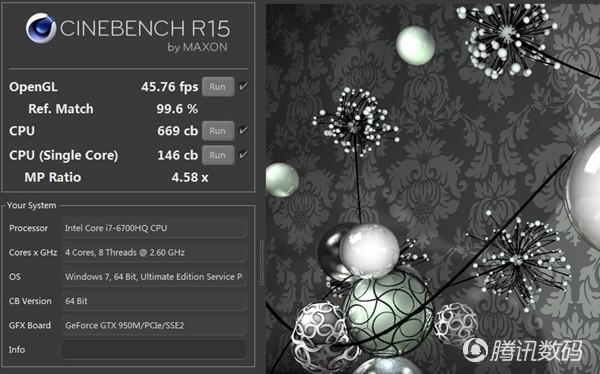This screenshot has height=374, width=600.
Task: Click the Processor field
Action: point(154,228)
